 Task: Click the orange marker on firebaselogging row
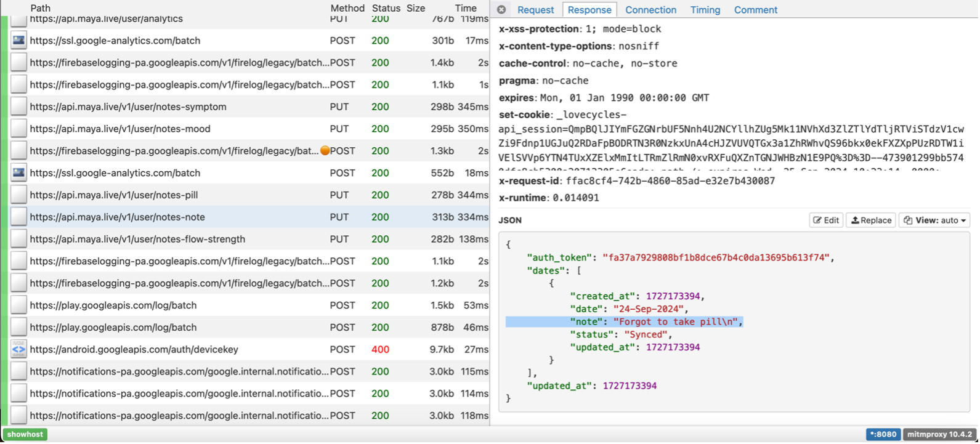pyautogui.click(x=325, y=151)
